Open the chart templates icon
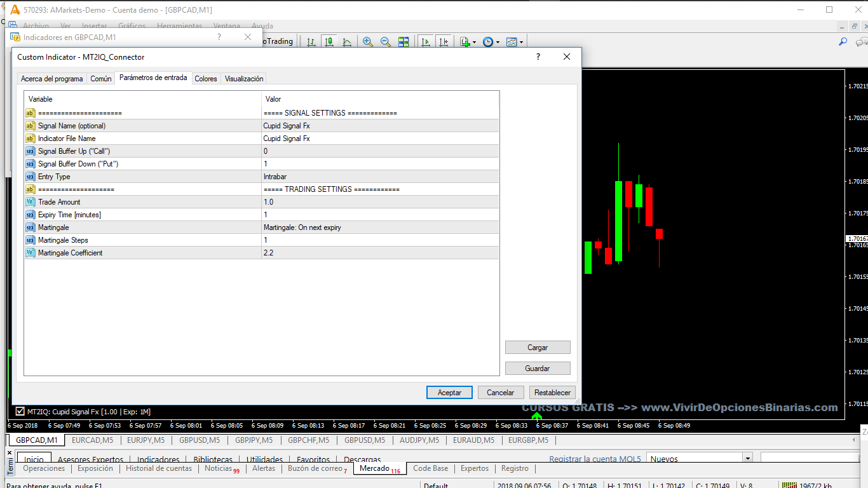 [x=512, y=42]
